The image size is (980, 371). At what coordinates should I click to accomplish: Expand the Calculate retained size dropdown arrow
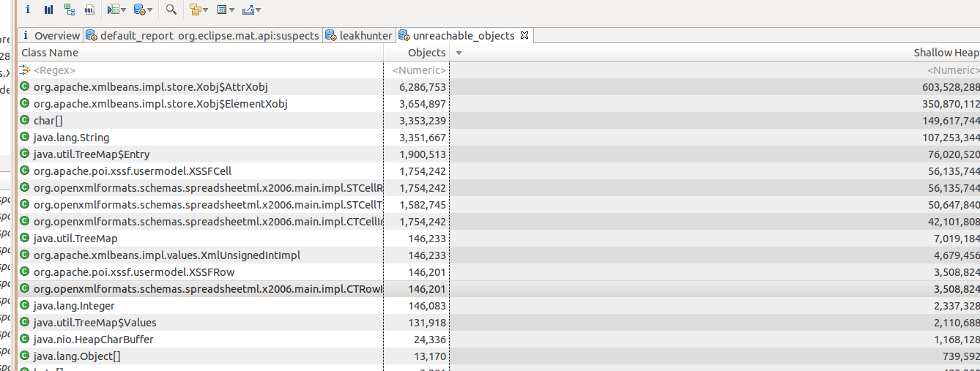[232, 10]
